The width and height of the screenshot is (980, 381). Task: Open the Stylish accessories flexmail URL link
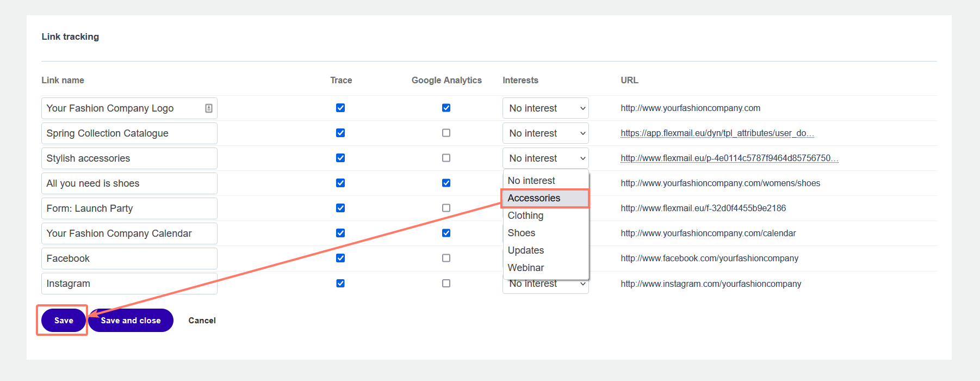point(729,158)
